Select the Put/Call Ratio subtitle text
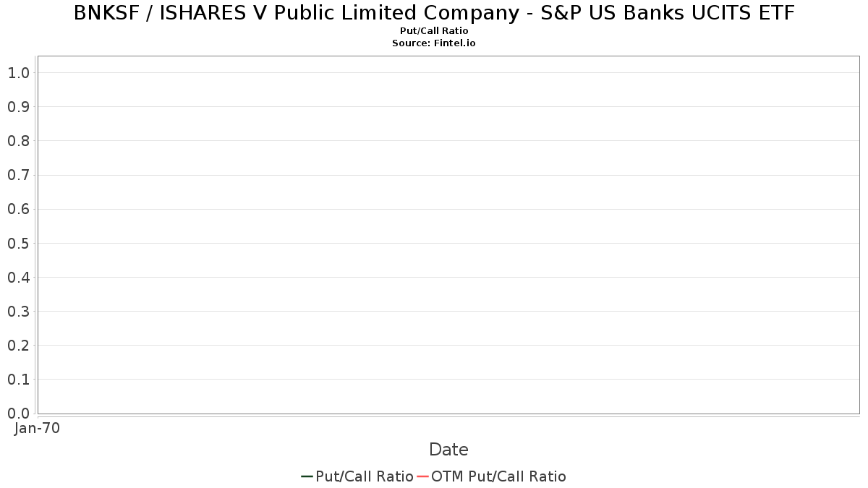868x488 pixels. 434,31
